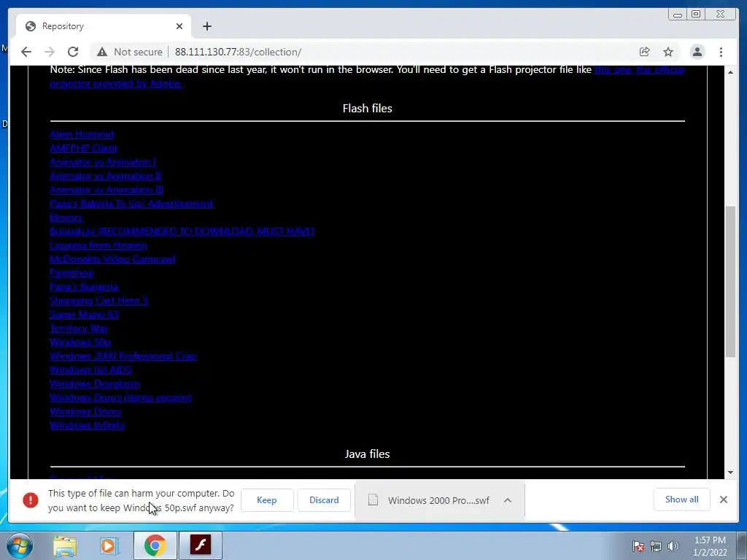The height and width of the screenshot is (560, 747).
Task: Open the Animator vs Animation III link
Action: (x=107, y=190)
